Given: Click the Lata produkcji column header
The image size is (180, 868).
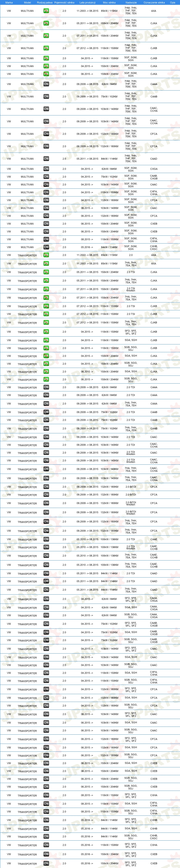Looking at the screenshot, I should pos(87,2).
